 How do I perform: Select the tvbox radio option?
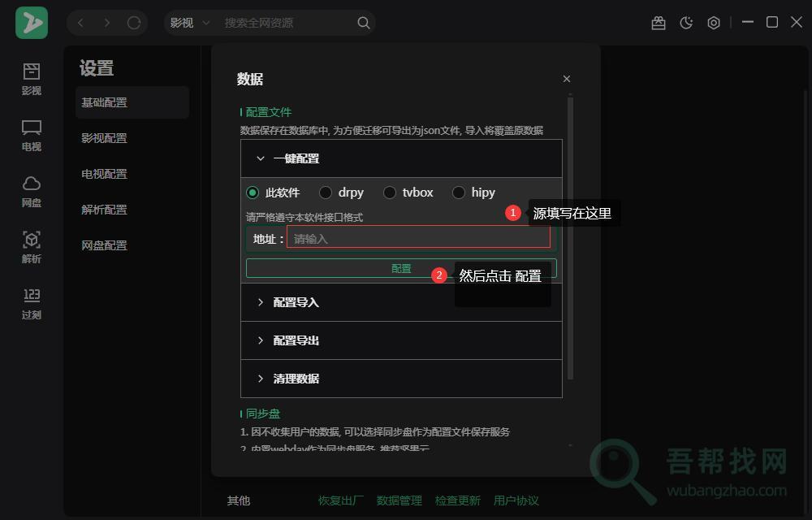click(x=390, y=193)
